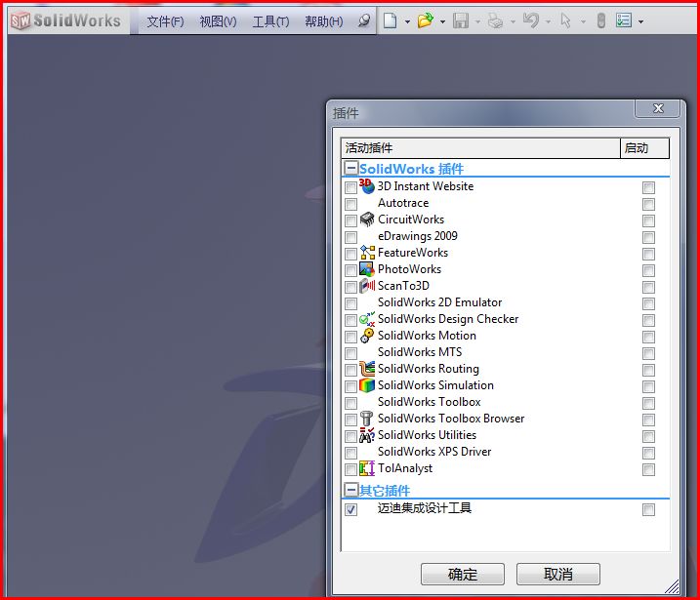Image resolution: width=700 pixels, height=600 pixels.
Task: Check SolidWorks Motion startup checkbox
Action: [648, 337]
